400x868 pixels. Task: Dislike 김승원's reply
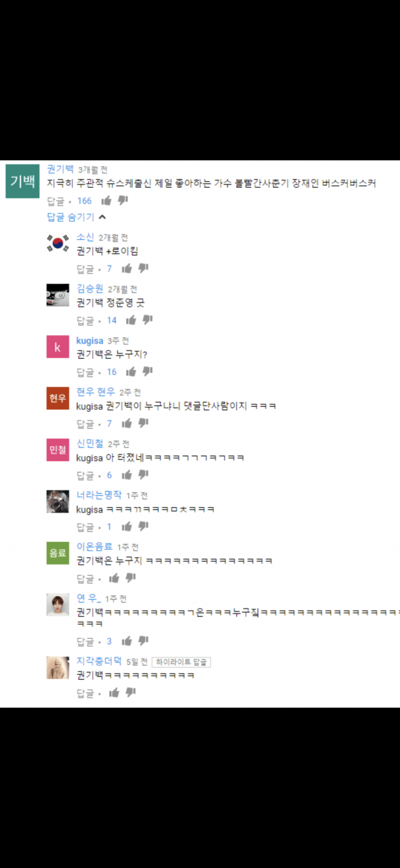(x=148, y=320)
